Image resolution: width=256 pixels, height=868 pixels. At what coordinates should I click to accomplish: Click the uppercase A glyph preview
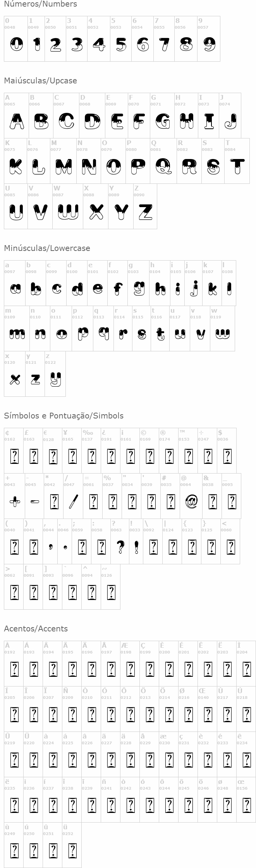(17, 121)
